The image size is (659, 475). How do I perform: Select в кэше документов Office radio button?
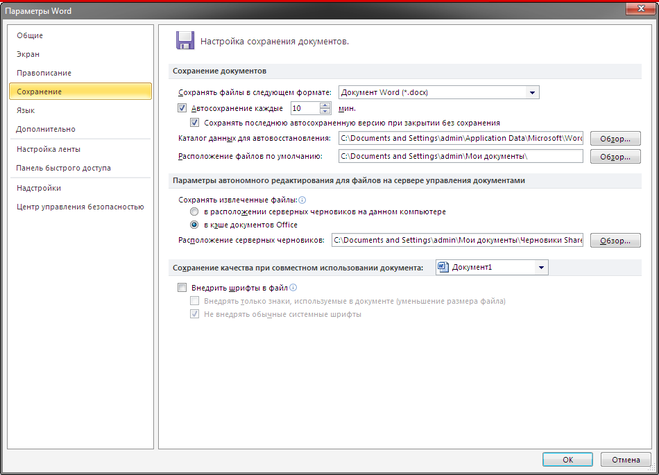coord(194,225)
